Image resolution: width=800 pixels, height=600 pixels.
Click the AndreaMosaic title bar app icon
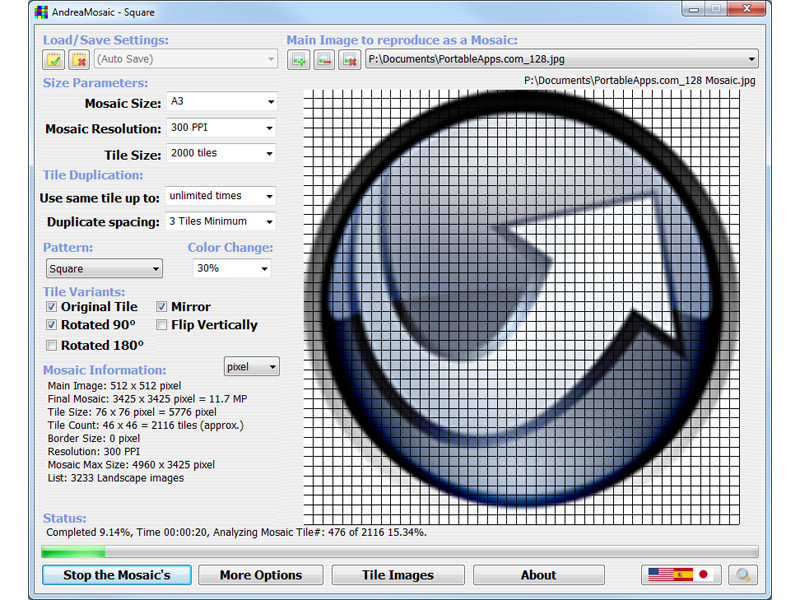(x=39, y=12)
